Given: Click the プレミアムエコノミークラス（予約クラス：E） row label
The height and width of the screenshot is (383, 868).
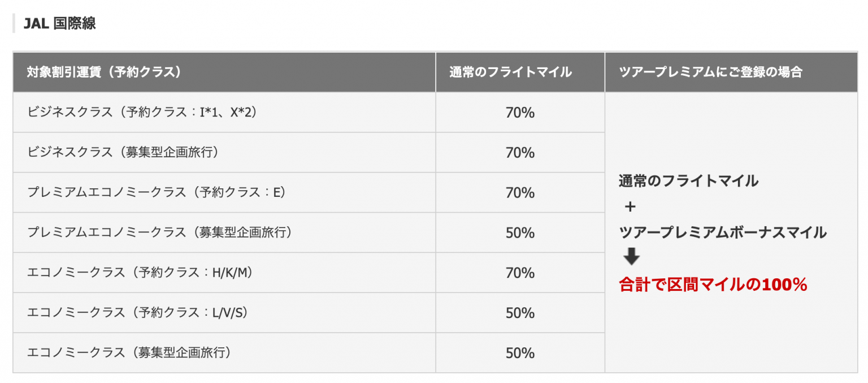Looking at the screenshot, I should [157, 193].
